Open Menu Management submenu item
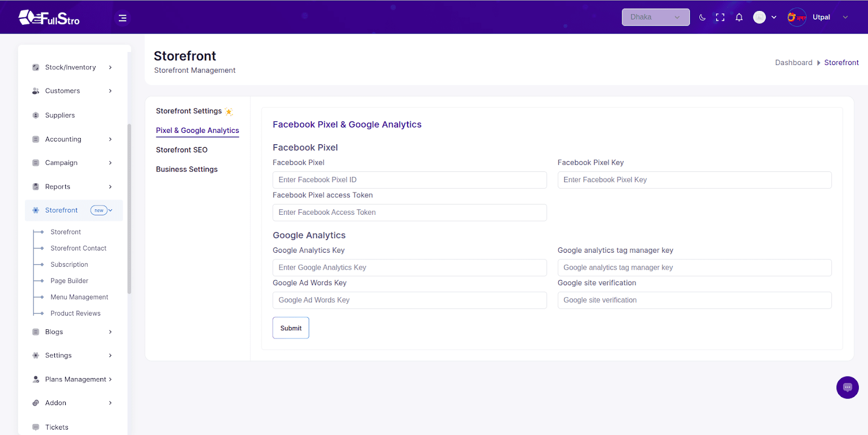This screenshot has height=435, width=868. 79,297
